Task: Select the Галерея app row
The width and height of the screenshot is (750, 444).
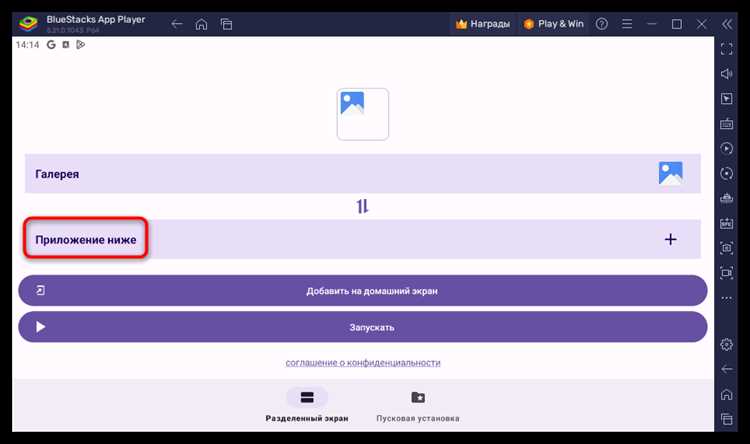Action: click(363, 174)
